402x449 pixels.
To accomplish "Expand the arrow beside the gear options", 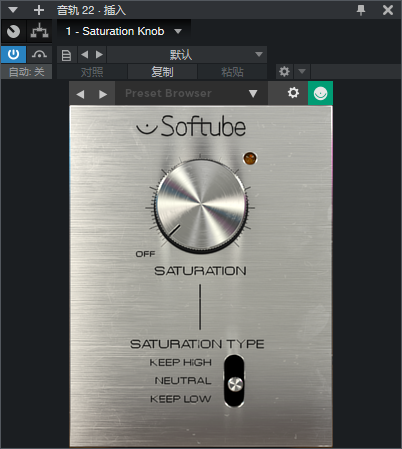I will [302, 71].
